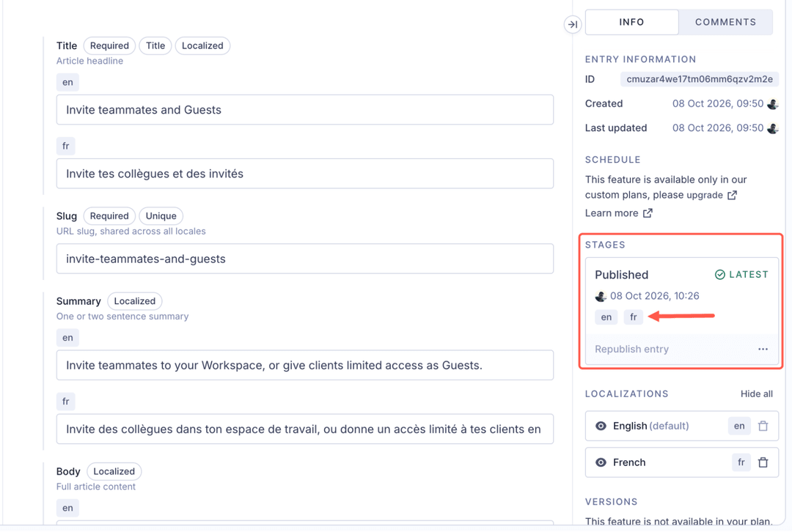Screen dimensions: 792x532
Task: Click the en label above Title field
Action: click(x=67, y=82)
